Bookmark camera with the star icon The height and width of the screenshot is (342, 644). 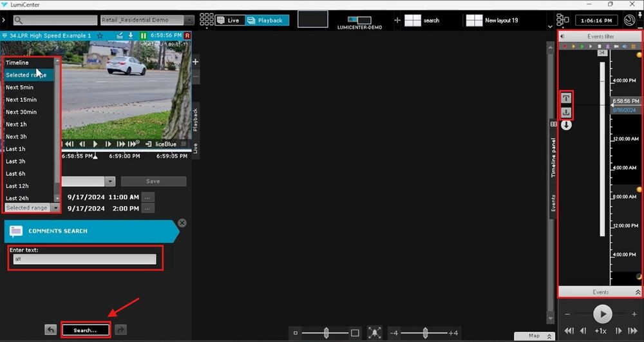pos(100,35)
